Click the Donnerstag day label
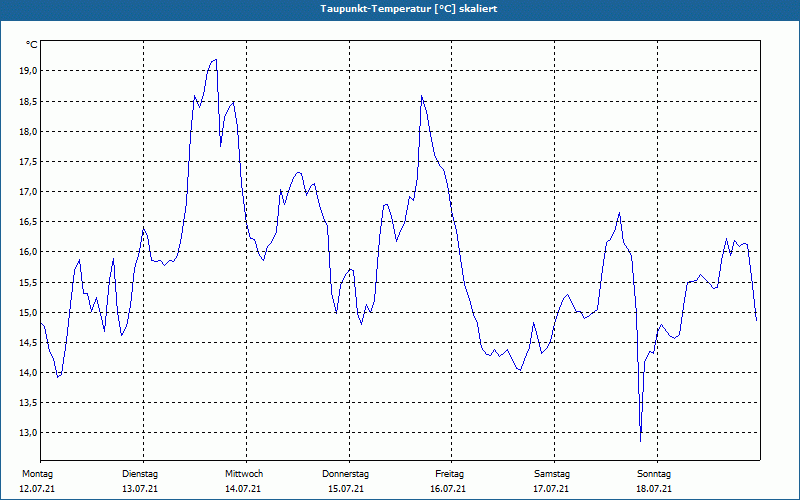Viewport: 800px width, 500px height. 345,474
